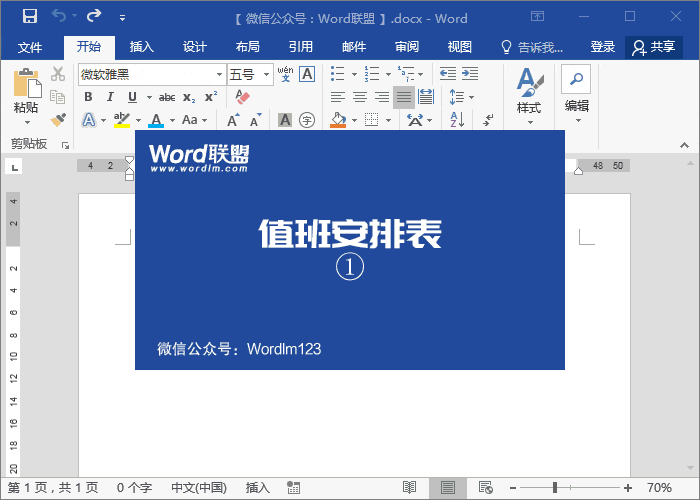This screenshot has width=700, height=500.
Task: Click the Shrink Font icon
Action: click(x=255, y=120)
